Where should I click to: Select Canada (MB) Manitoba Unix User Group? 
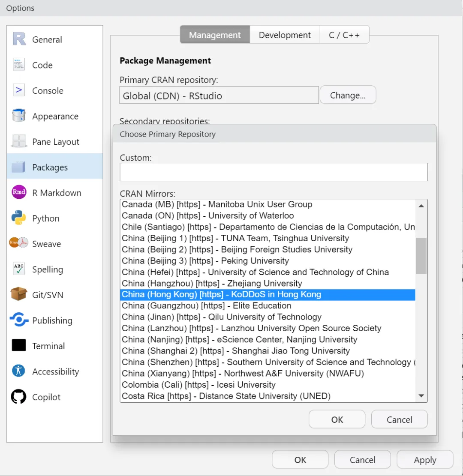(268, 204)
